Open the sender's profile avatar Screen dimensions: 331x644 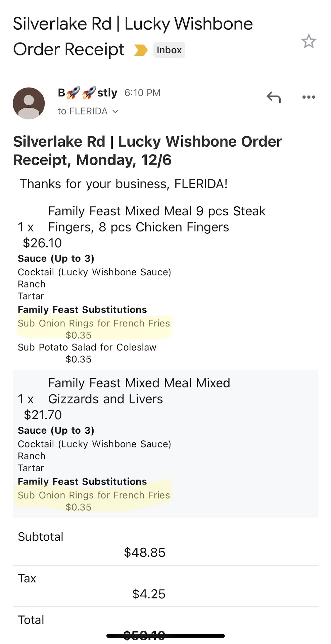pos(29,103)
